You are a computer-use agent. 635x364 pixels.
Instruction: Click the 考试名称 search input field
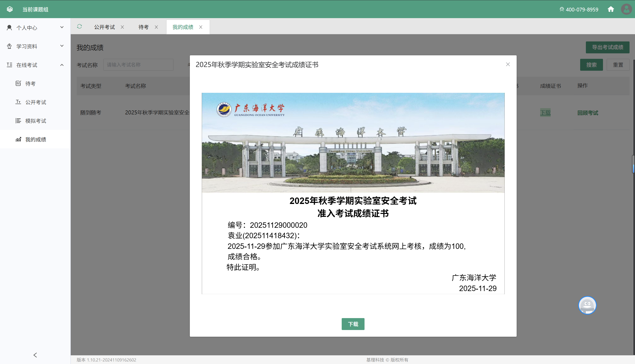pyautogui.click(x=138, y=65)
